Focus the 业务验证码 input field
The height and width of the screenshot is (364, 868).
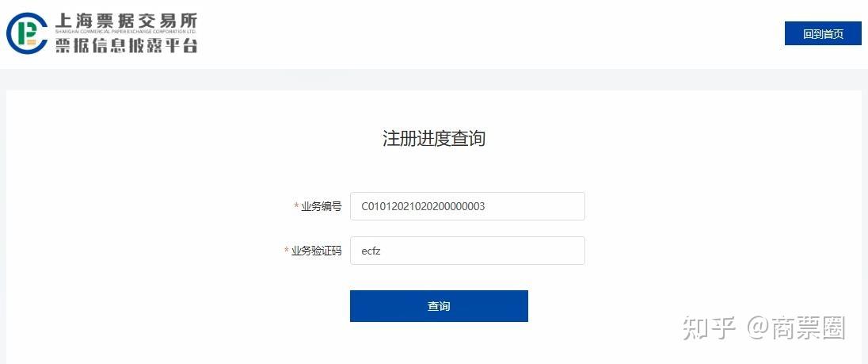click(x=467, y=251)
